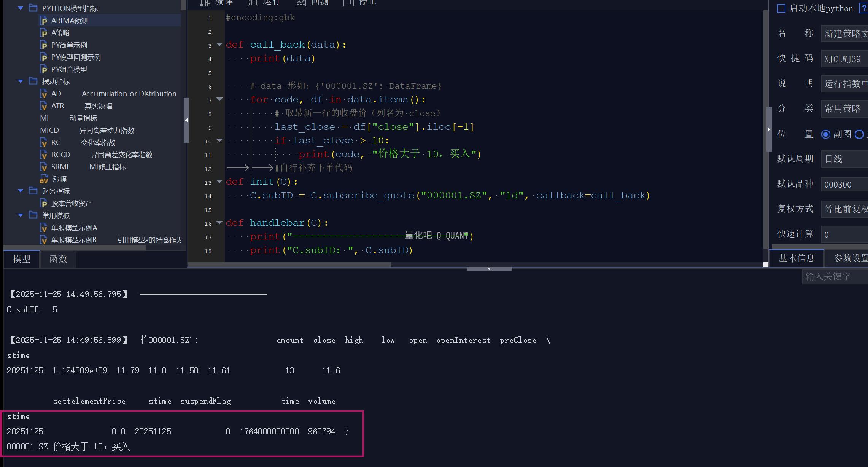Click the editor horizontal scrollbar

click(x=289, y=265)
